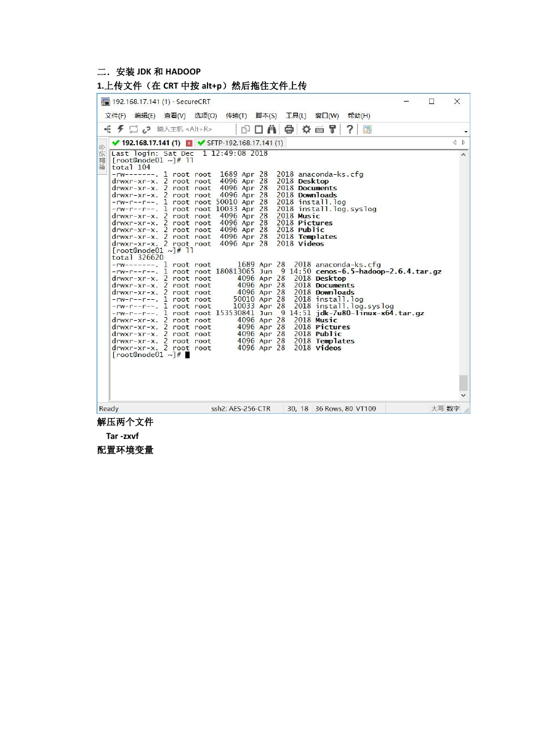The image size is (535, 756).
Task: Click the 输入主机 <Alt+R> host field
Action: point(195,129)
